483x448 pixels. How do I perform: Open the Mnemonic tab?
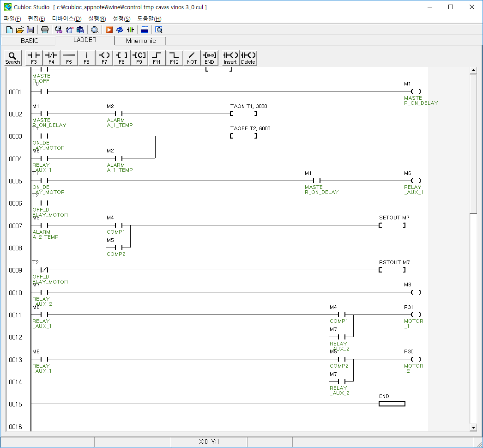pyautogui.click(x=141, y=41)
